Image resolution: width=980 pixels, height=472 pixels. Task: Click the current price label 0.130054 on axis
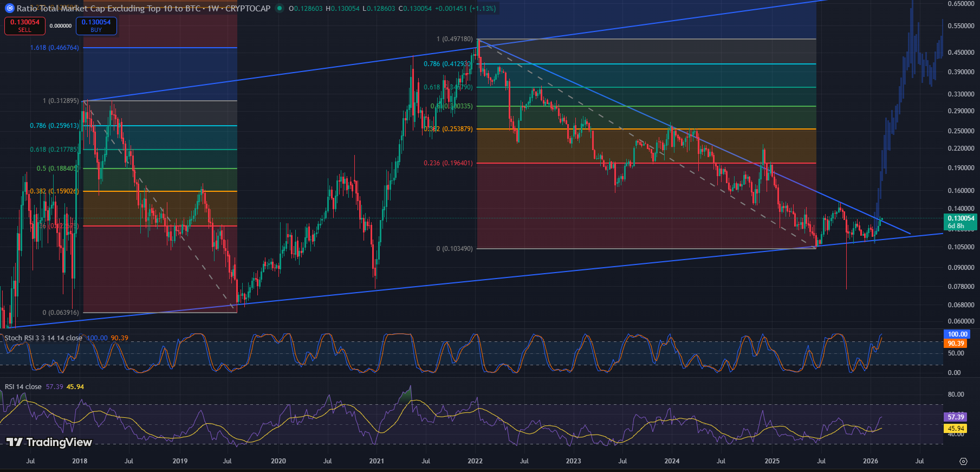pos(960,218)
